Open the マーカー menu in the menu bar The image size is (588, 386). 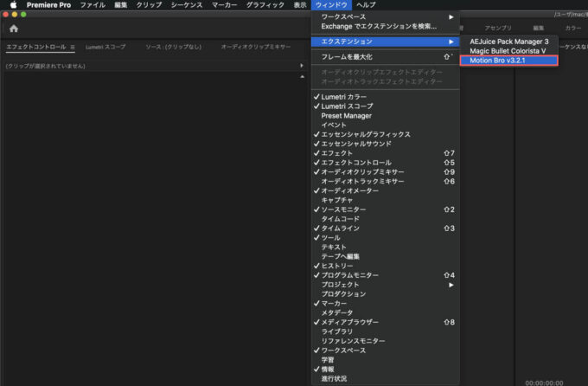[x=224, y=5]
